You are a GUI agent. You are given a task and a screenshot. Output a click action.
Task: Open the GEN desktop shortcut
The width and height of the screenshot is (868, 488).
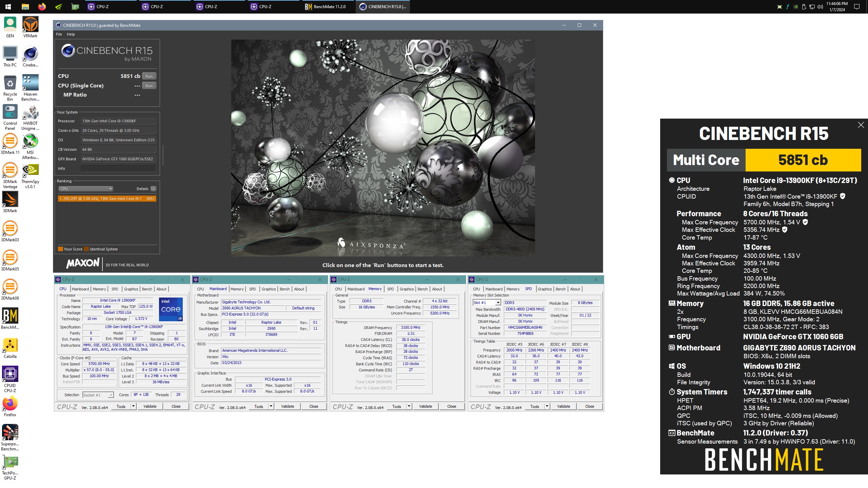[10, 27]
